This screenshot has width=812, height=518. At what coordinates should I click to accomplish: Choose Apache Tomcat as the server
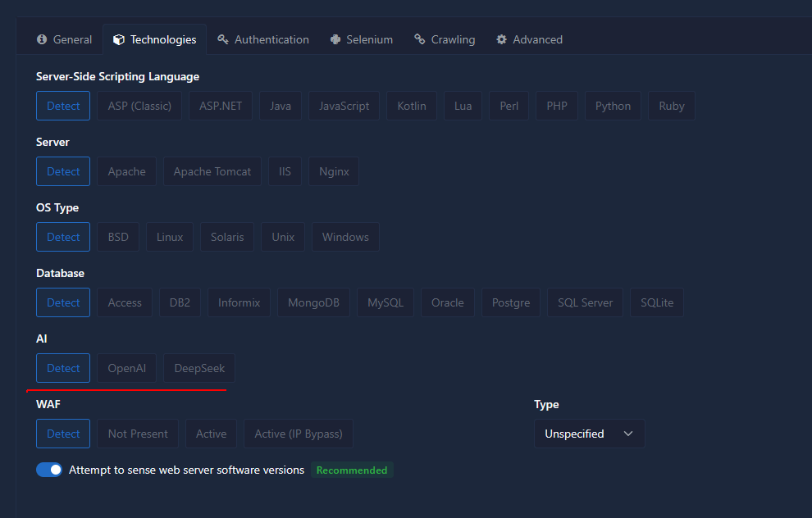[x=212, y=171]
